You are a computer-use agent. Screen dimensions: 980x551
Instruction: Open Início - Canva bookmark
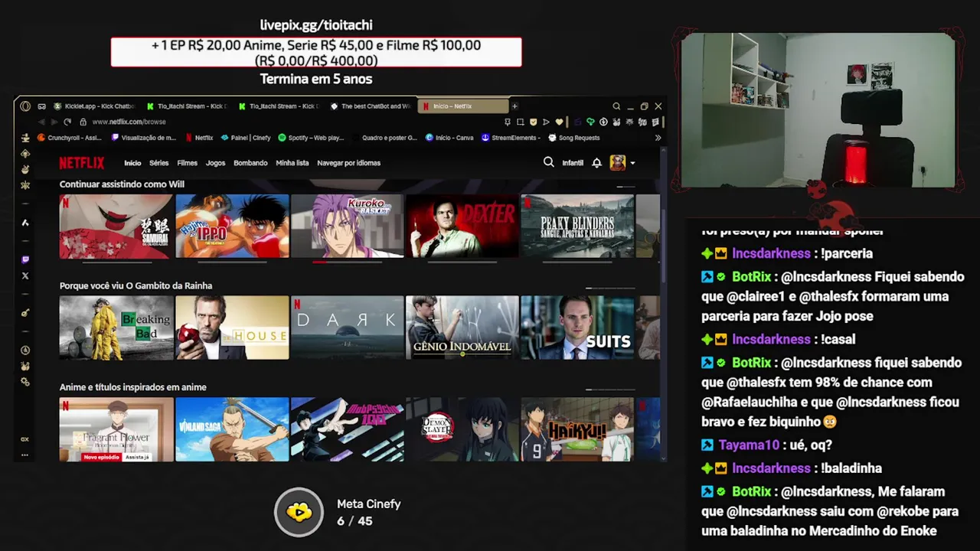[x=449, y=138]
